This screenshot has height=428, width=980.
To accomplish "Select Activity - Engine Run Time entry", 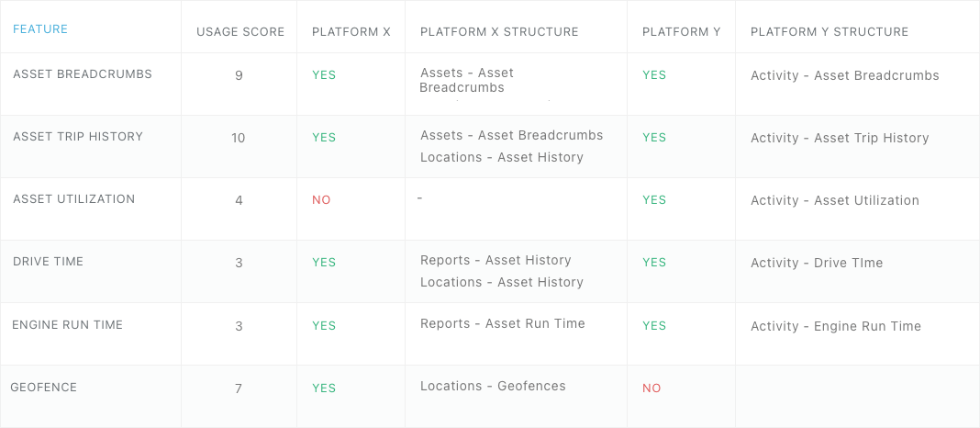I will coord(836,326).
